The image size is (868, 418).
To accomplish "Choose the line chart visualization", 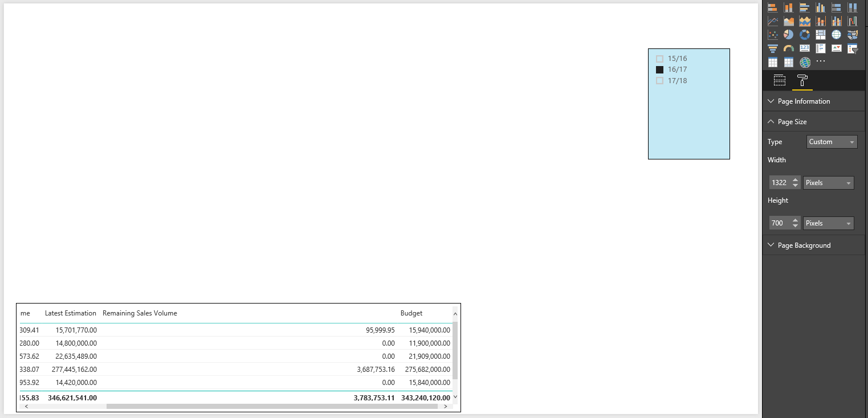I will tap(773, 21).
